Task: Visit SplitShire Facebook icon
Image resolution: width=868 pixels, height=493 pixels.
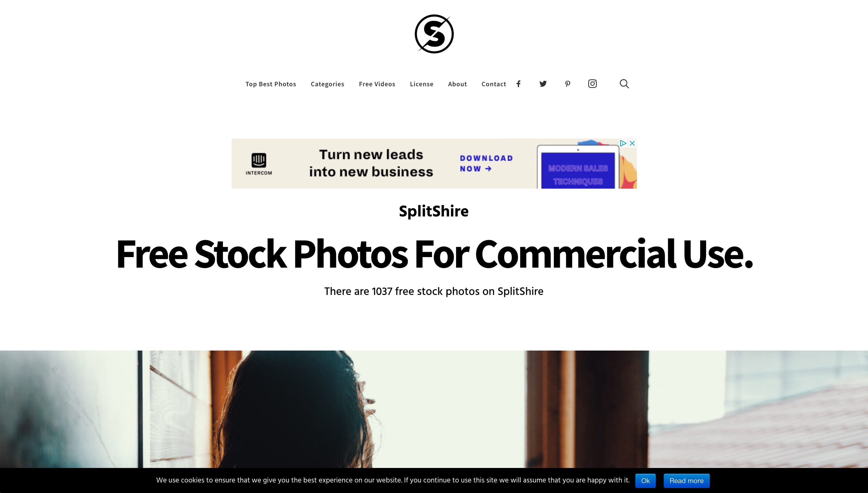Action: pyautogui.click(x=518, y=83)
